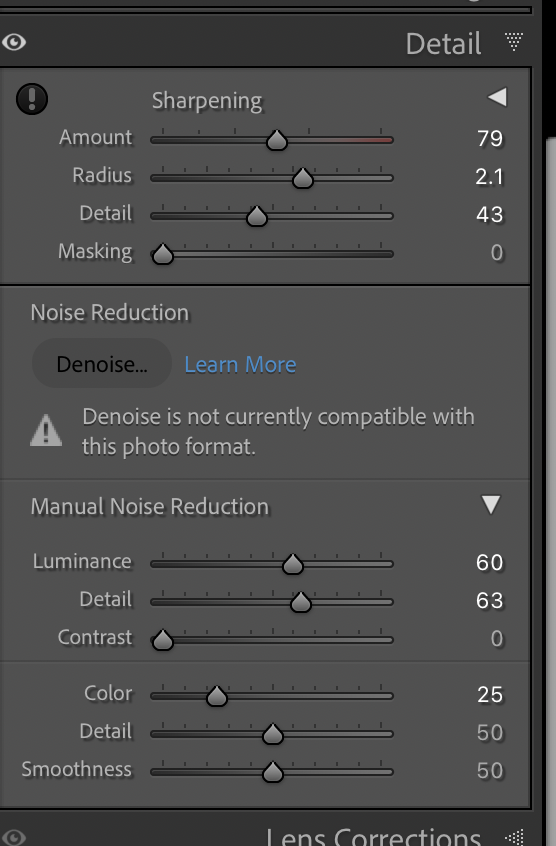The height and width of the screenshot is (846, 556).
Task: Toggle the Lens Corrections panel eye icon
Action: [x=14, y=837]
